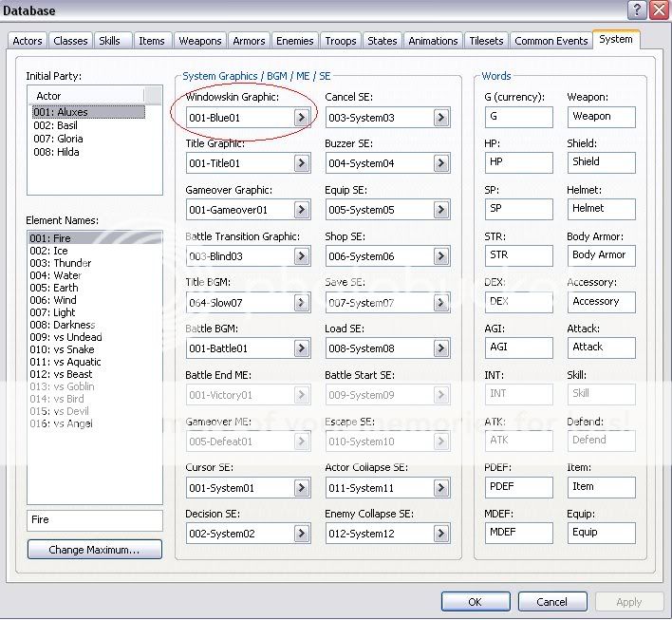Click the element name edit field containing Fire

point(94,520)
